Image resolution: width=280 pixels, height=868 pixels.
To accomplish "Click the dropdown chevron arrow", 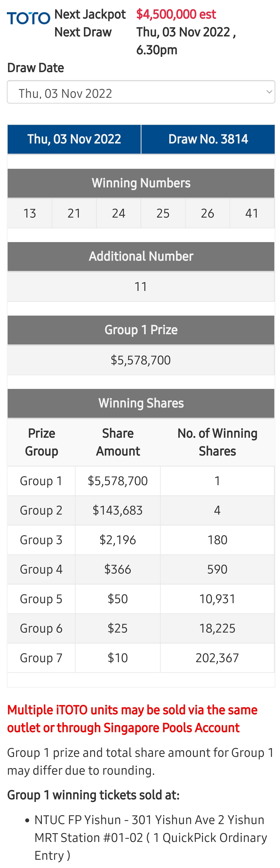I will pos(269,92).
